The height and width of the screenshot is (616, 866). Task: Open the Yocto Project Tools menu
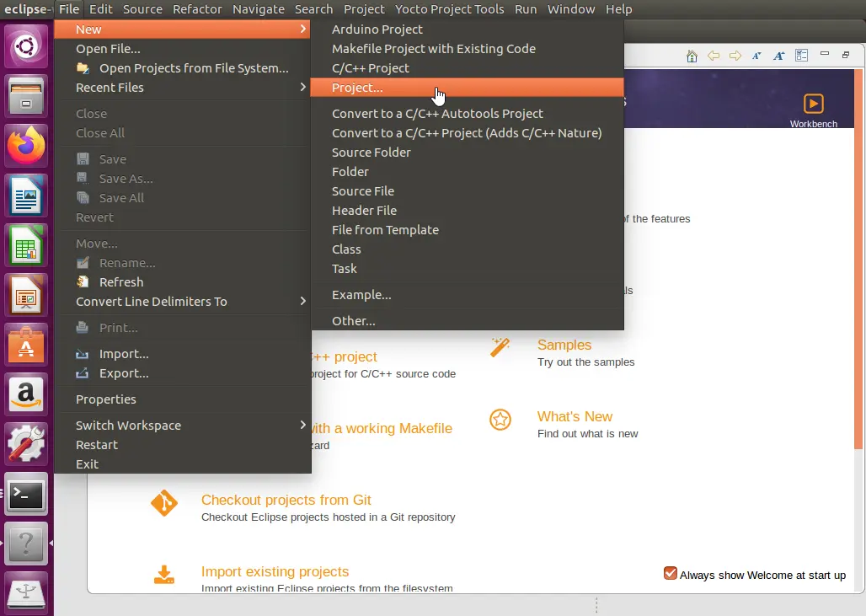[x=452, y=9]
